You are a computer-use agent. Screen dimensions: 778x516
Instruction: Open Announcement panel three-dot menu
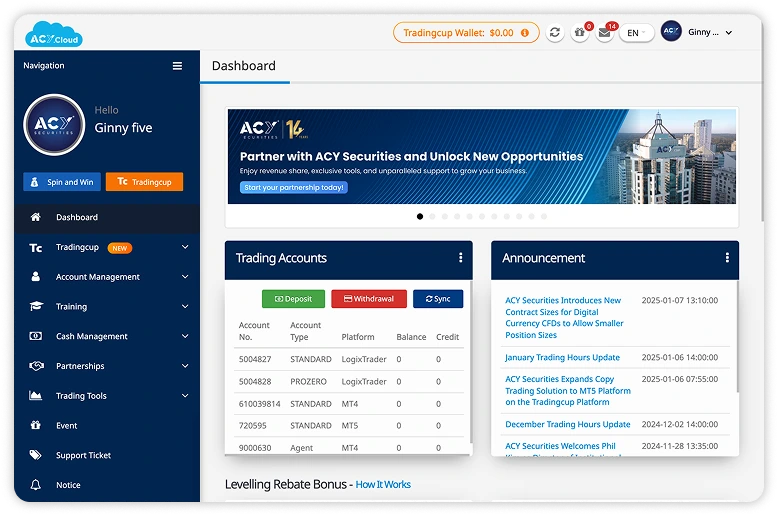point(727,258)
